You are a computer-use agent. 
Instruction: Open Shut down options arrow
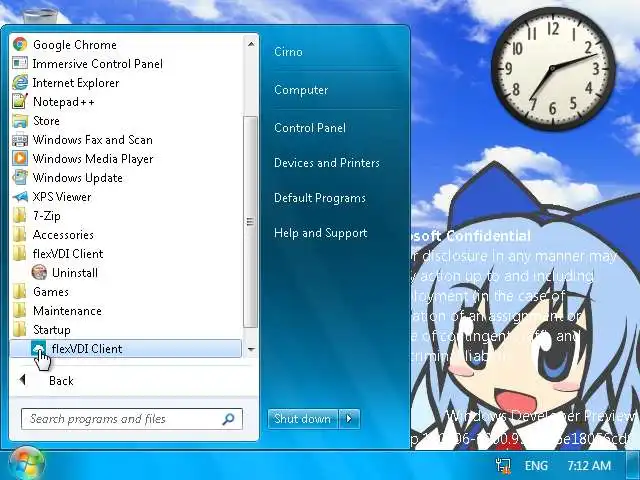[x=349, y=419]
